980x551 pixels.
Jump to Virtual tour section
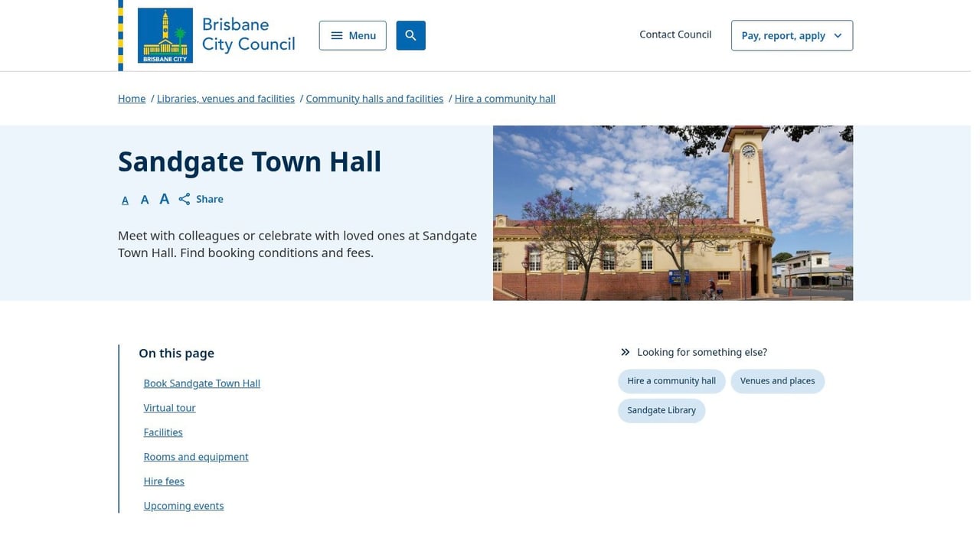tap(169, 408)
